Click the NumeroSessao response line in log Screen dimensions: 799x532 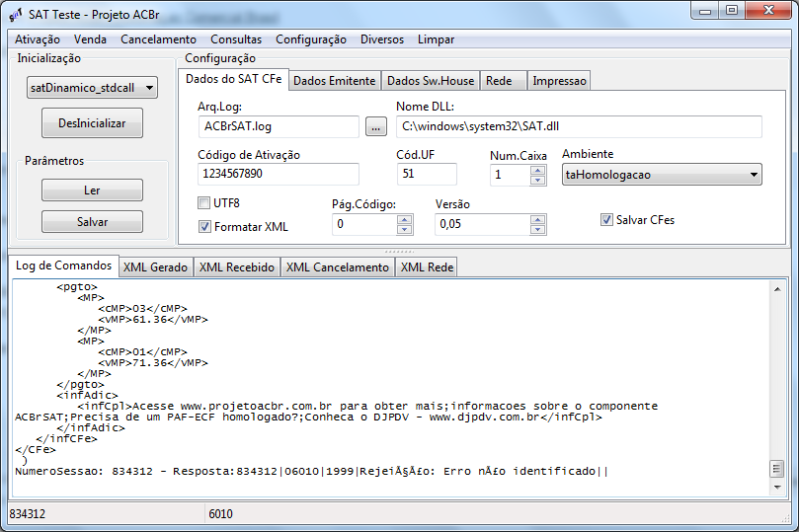coord(311,472)
